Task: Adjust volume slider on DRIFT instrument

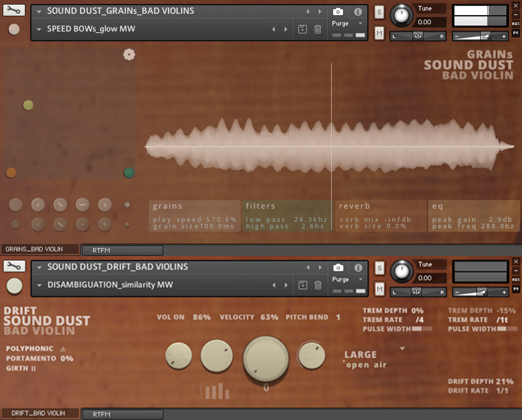Action: [481, 293]
